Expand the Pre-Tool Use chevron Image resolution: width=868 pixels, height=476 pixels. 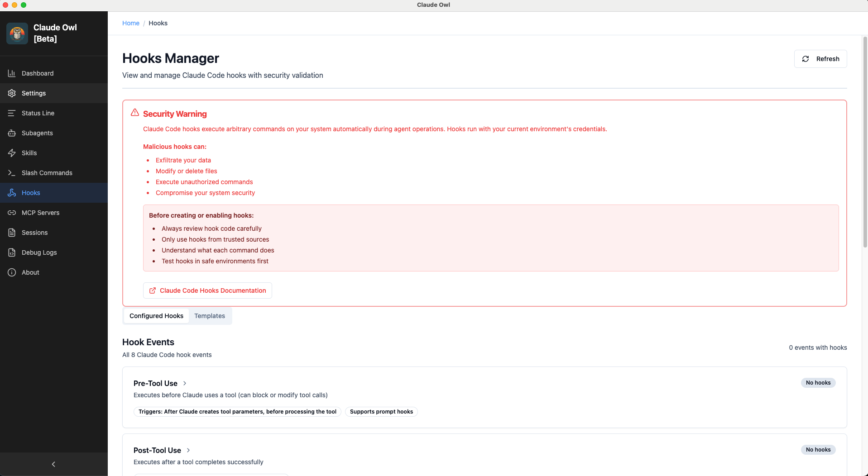pos(185,383)
